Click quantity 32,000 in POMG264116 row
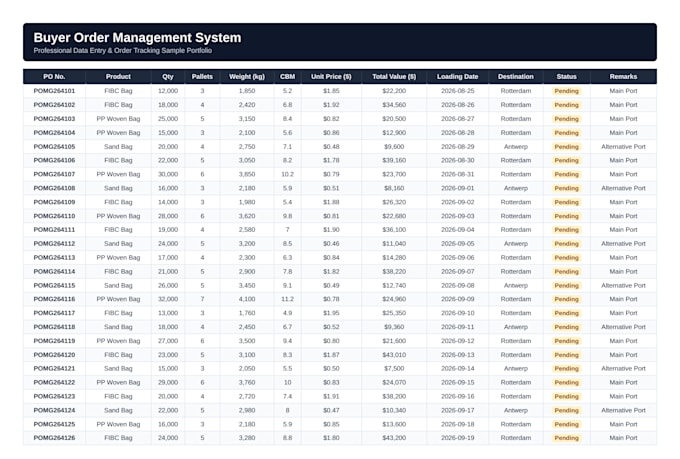This screenshot has width=680, height=459. [168, 299]
